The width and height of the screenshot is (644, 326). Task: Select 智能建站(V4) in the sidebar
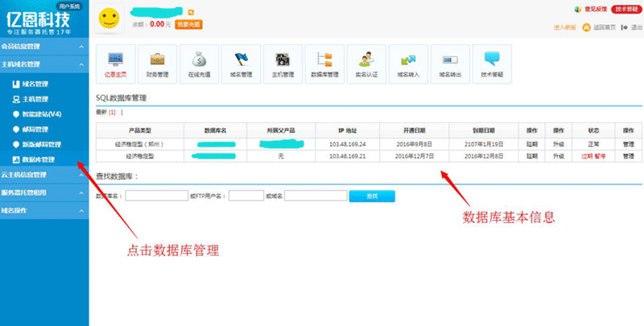click(41, 113)
